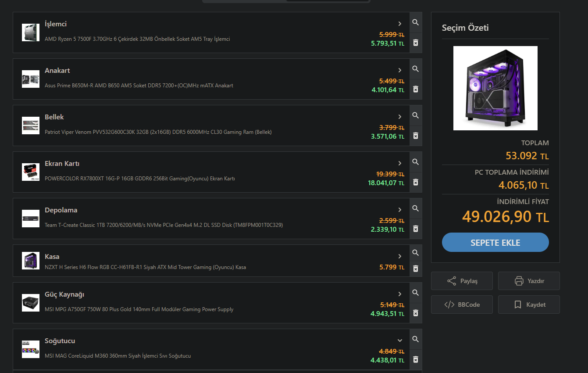Expand the Kasa row chevron
The height and width of the screenshot is (373, 588).
(x=399, y=256)
